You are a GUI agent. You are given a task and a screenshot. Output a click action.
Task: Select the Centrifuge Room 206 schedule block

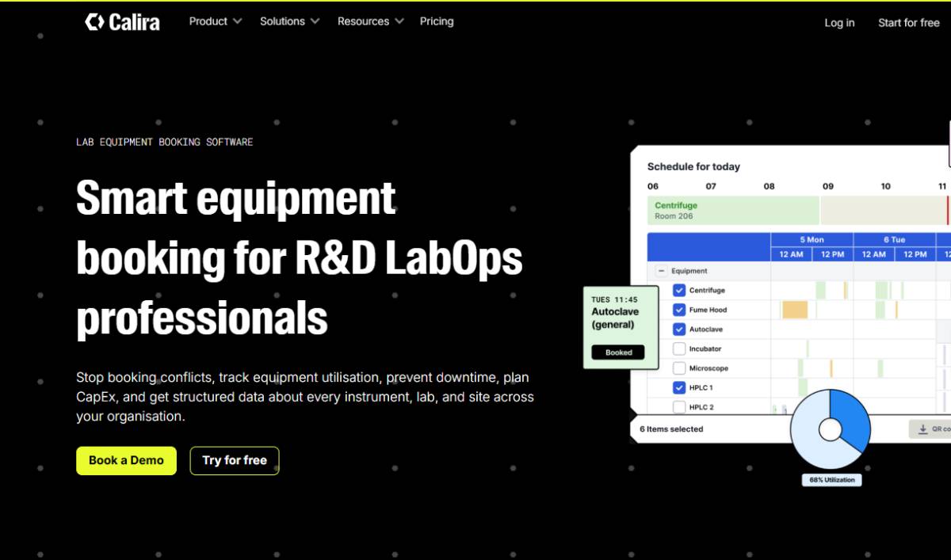733,211
